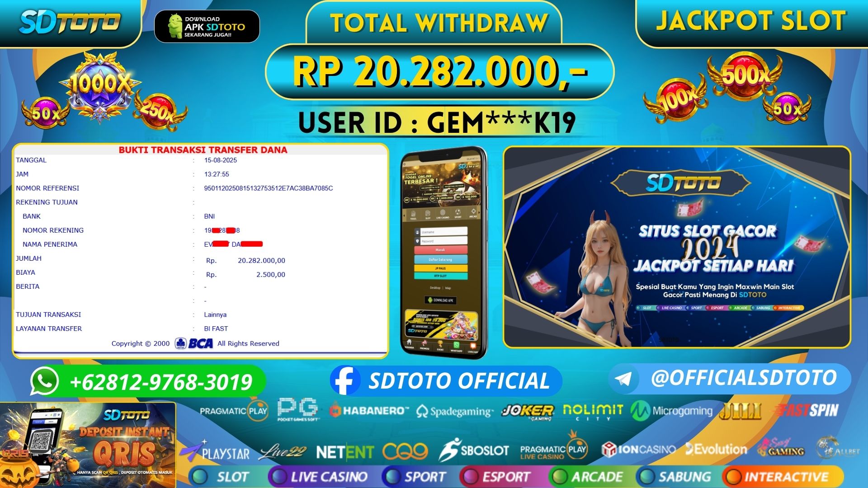Click the Situs Slot Gacor promo banner

(x=677, y=247)
